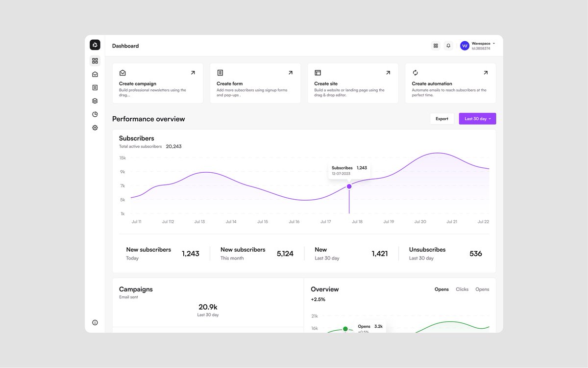Click the QR code icon in header
The height and width of the screenshot is (368, 588).
(x=436, y=46)
